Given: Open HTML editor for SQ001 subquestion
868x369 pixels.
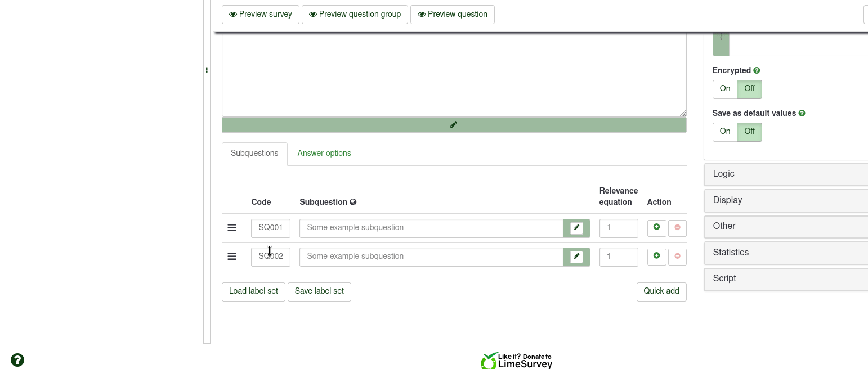Looking at the screenshot, I should click(576, 228).
